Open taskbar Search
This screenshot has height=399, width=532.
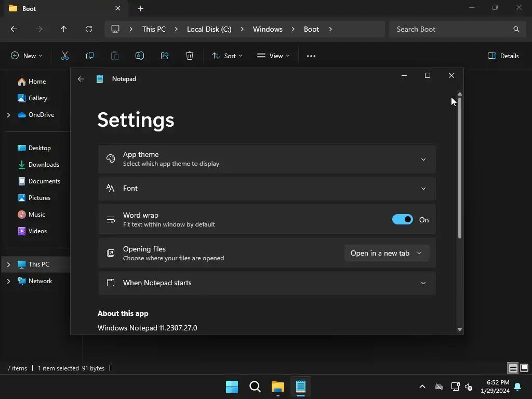[x=255, y=387]
